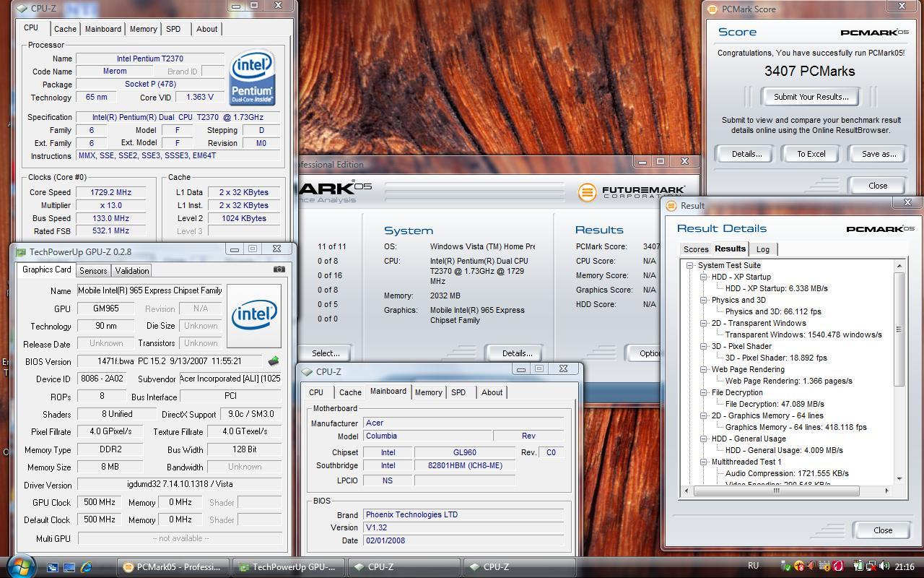924x578 pixels.
Task: Collapse the 2D - Transparent Windows node
Action: [704, 323]
